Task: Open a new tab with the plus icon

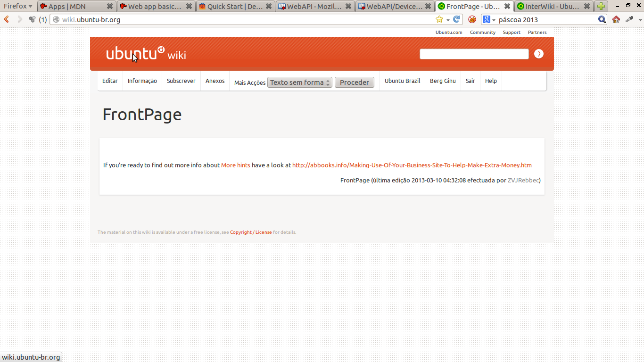Action: coord(601,6)
